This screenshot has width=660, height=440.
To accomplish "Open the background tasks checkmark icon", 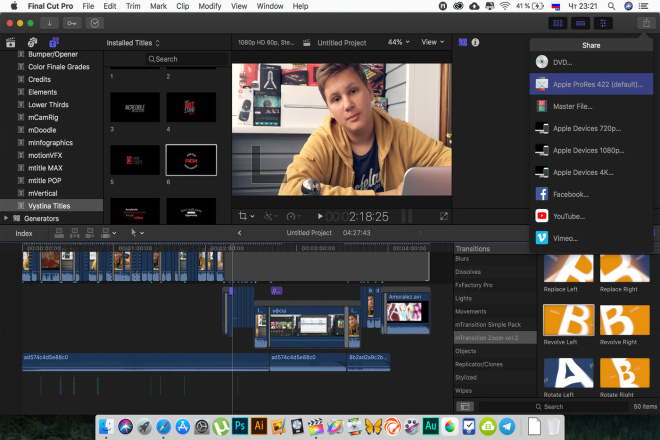I will 95,22.
